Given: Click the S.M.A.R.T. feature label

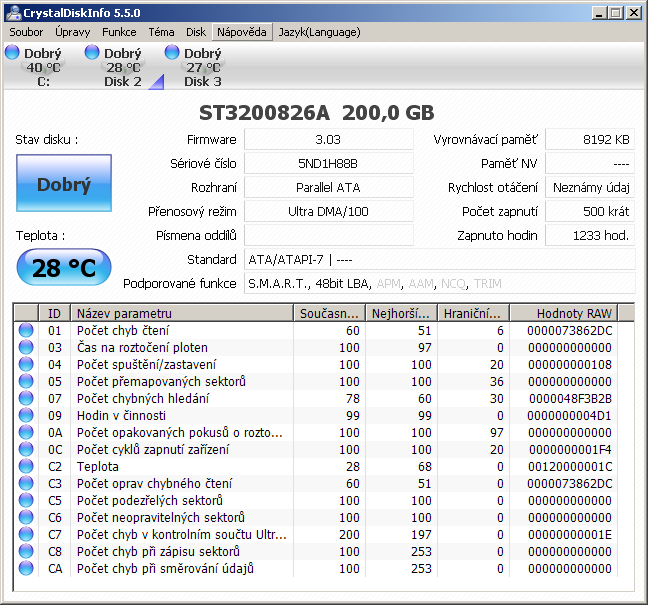Looking at the screenshot, I should [279, 283].
